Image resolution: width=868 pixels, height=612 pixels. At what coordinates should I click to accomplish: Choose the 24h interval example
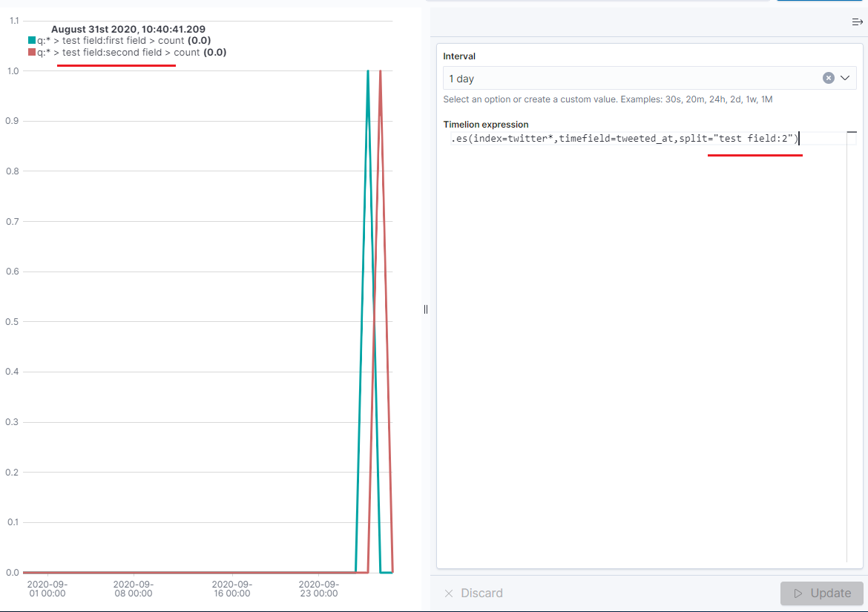[717, 99]
